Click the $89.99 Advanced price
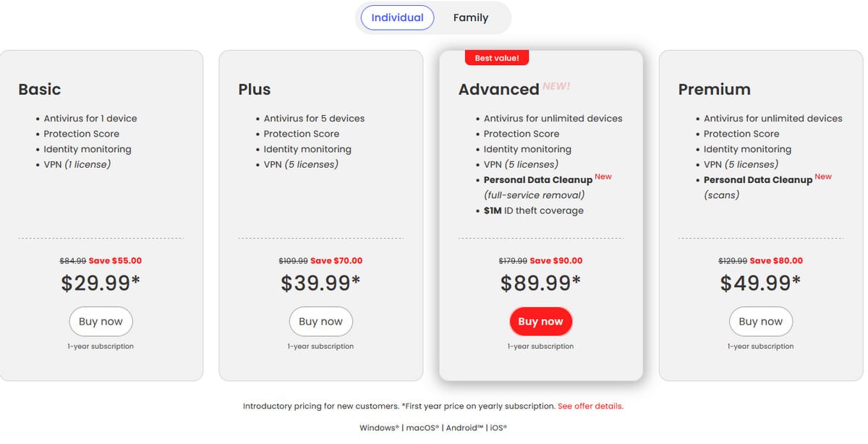This screenshot has width=868, height=444. click(x=540, y=283)
